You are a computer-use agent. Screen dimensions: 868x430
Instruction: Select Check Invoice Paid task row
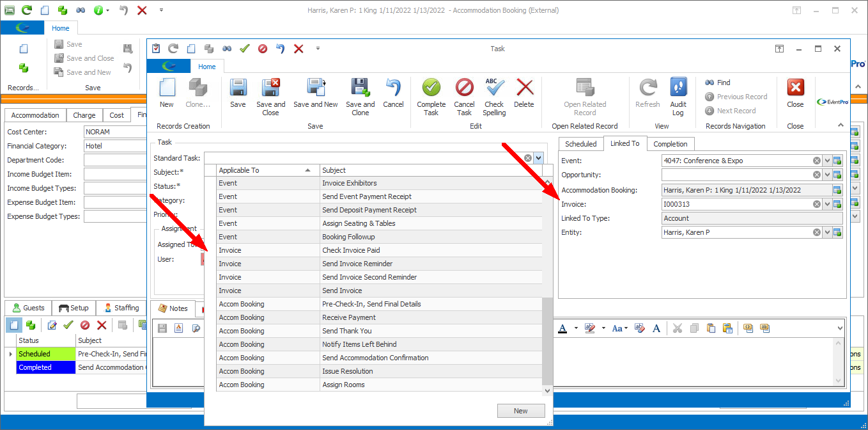380,250
